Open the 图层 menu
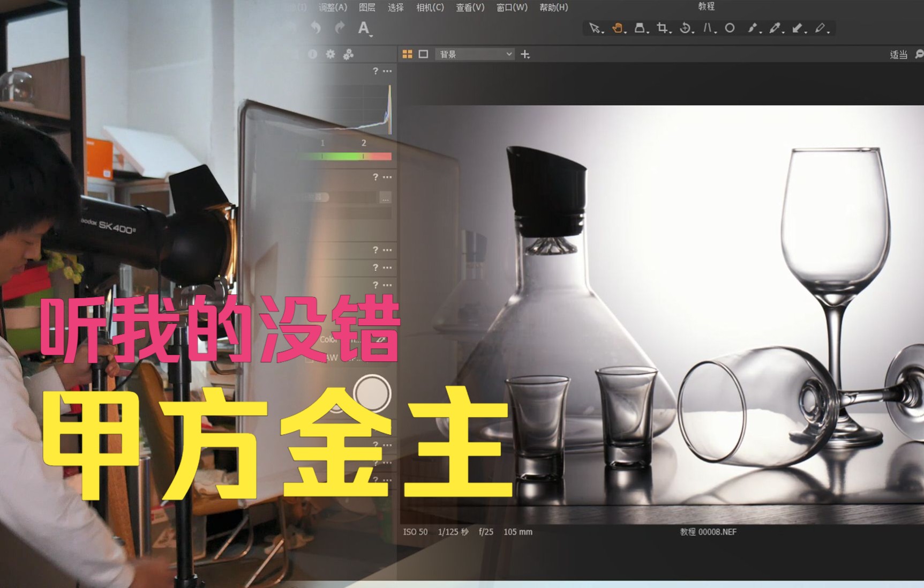924x588 pixels. (x=367, y=8)
